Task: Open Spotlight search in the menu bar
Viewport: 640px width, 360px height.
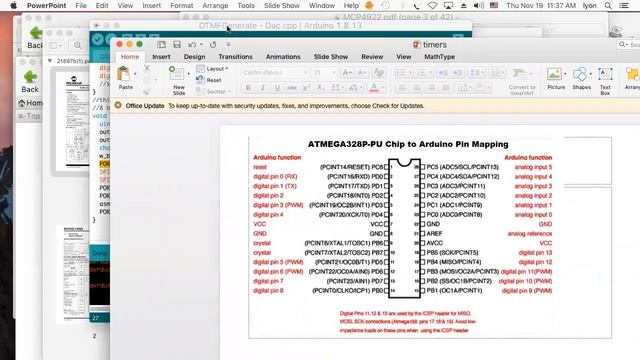Action: pos(608,6)
